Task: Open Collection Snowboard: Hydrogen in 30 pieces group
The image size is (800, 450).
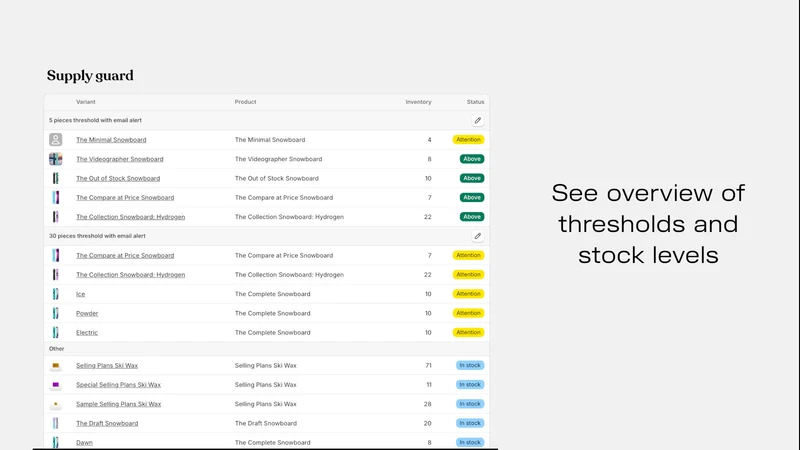Action: pyautogui.click(x=131, y=275)
